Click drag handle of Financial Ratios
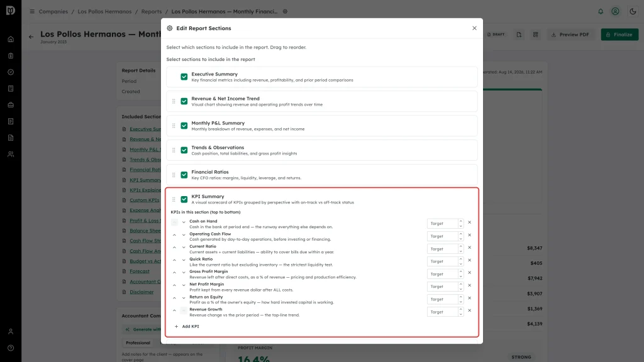The height and width of the screenshot is (362, 644). [174, 175]
